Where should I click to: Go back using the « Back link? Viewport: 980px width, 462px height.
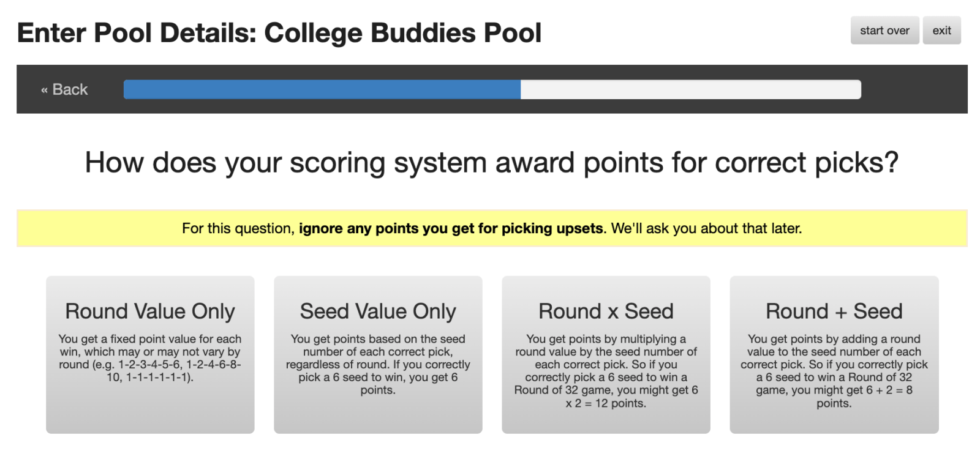point(64,89)
